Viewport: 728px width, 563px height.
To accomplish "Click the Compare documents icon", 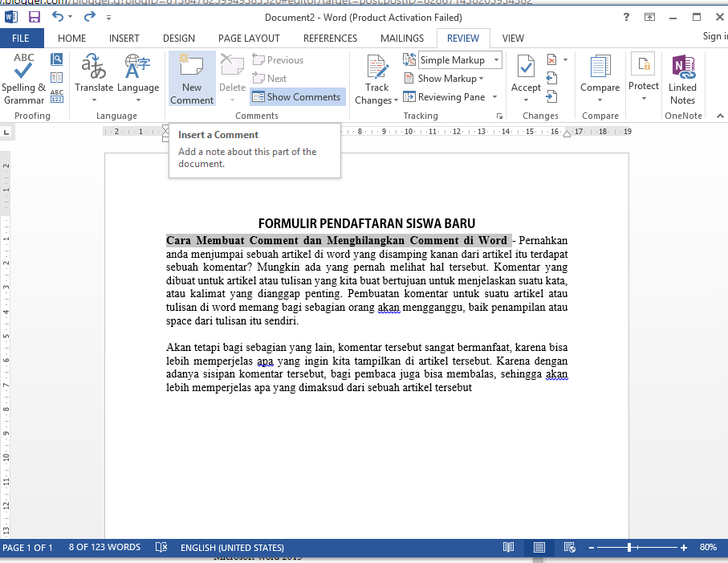I will point(600,66).
